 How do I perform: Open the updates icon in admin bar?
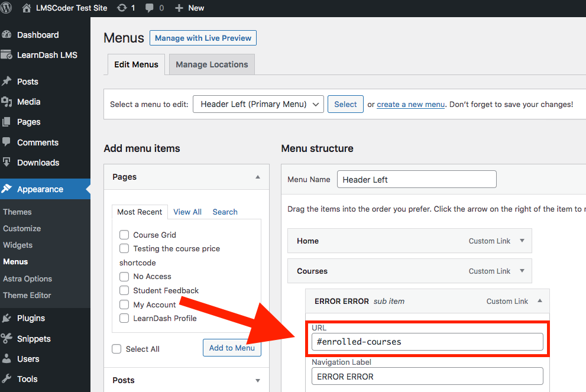pyautogui.click(x=122, y=8)
